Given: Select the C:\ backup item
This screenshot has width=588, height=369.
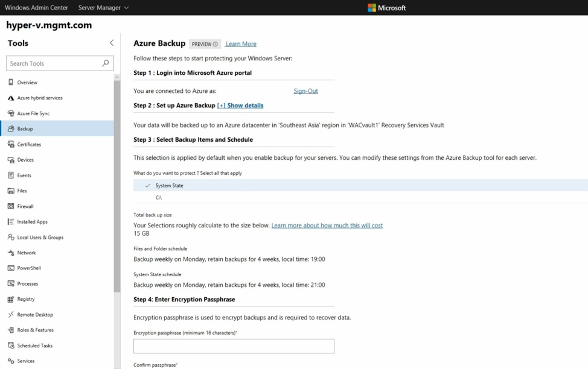Looking at the screenshot, I should tap(361, 197).
